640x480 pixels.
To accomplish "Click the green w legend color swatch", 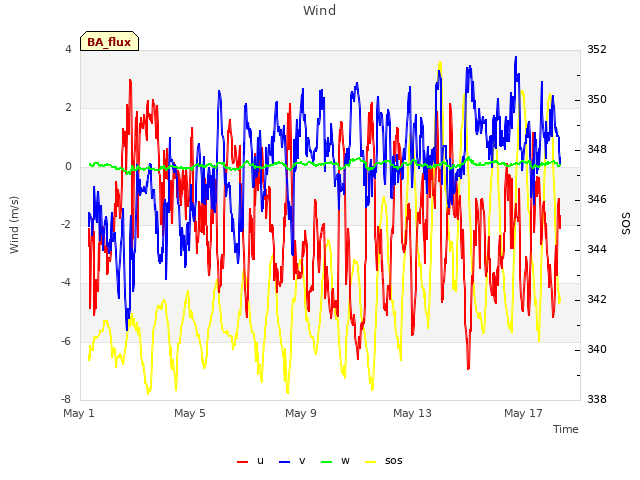I will point(327,462).
